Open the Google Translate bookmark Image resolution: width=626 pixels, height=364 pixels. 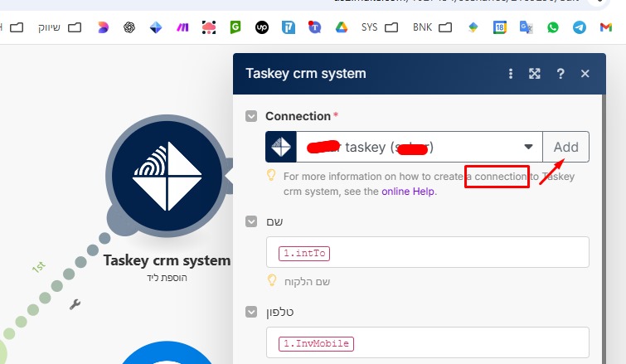click(526, 27)
